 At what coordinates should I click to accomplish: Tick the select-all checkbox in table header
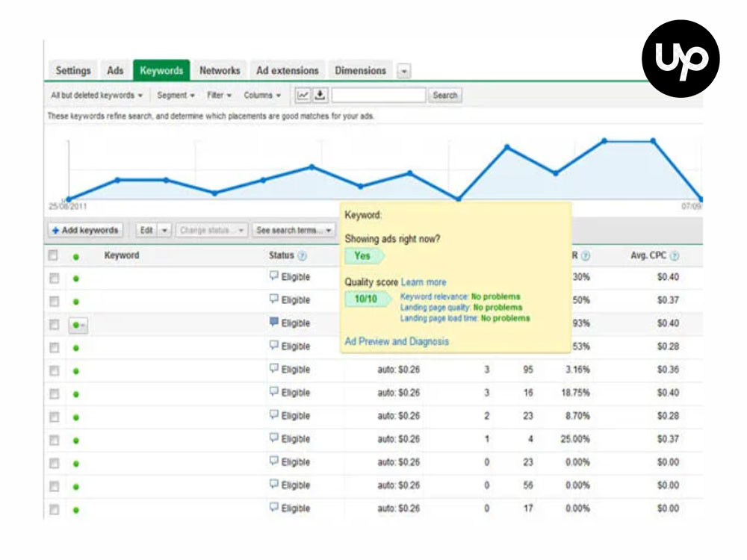coord(53,255)
